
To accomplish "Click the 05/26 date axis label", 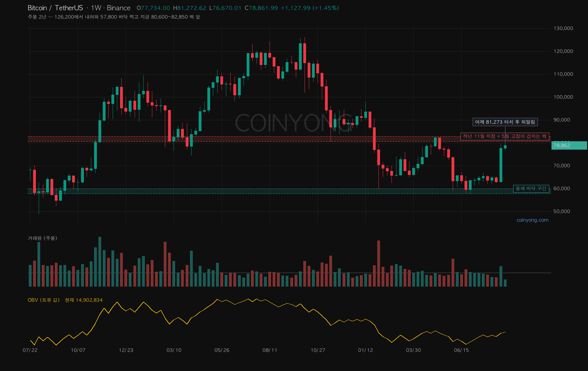I will click(222, 350).
